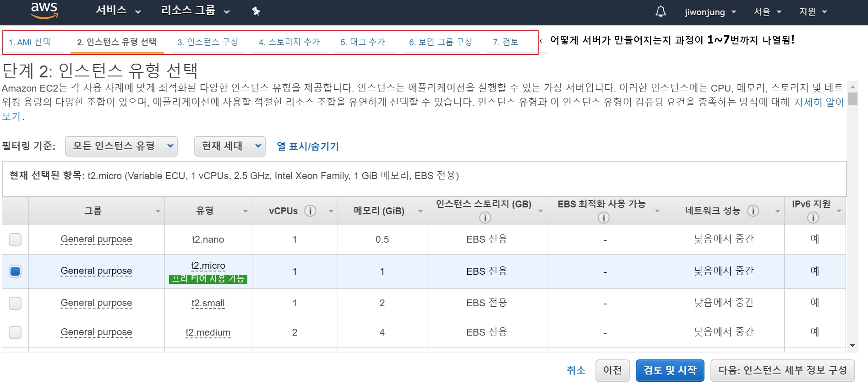Click 검토 및 시작 button

point(670,370)
